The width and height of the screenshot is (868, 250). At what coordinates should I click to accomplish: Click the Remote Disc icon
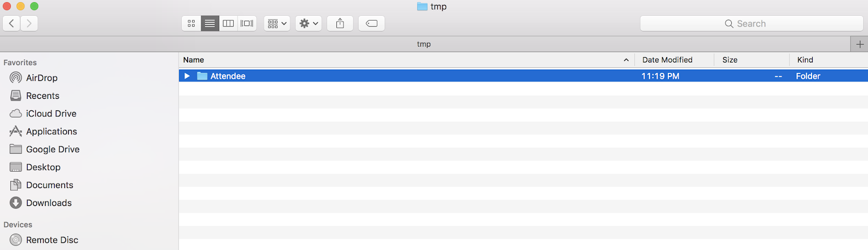tap(16, 240)
